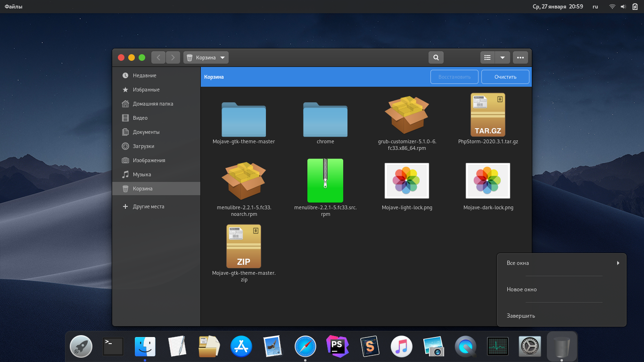Switch to list view in Files toolbar
Image resolution: width=644 pixels, height=362 pixels.
[487, 58]
